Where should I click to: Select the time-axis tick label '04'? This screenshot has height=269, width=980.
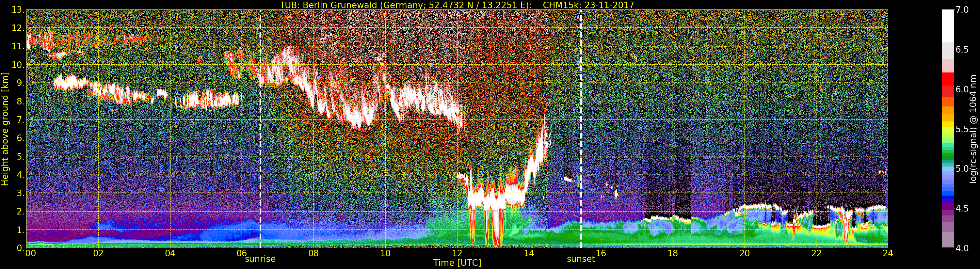[170, 253]
